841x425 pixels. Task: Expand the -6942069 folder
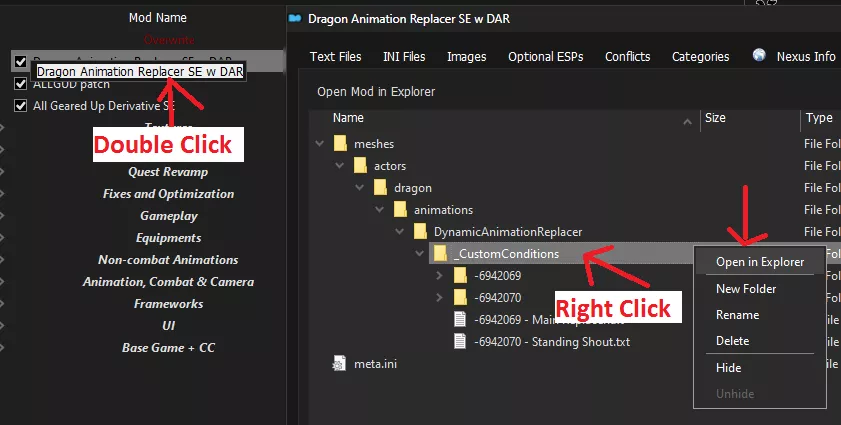click(439, 276)
